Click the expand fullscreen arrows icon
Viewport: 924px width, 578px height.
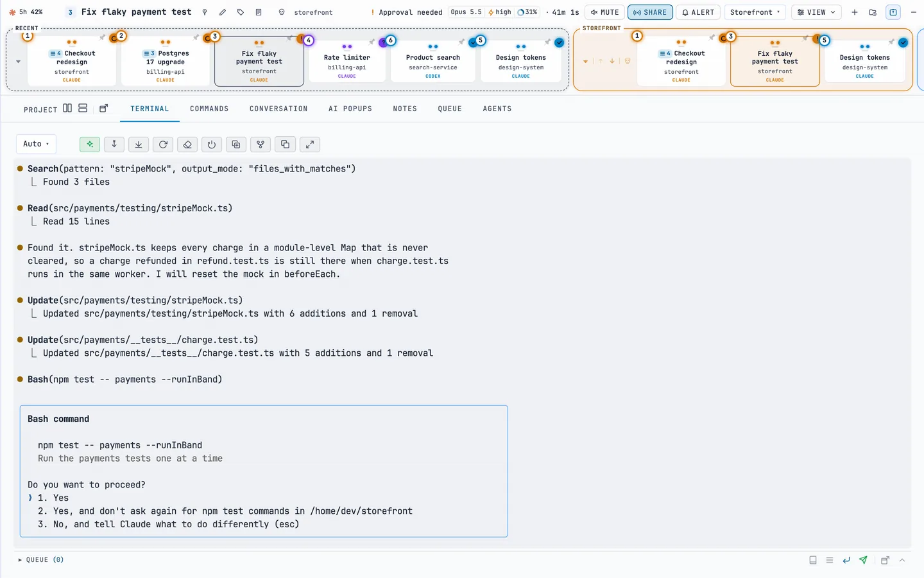pos(309,144)
